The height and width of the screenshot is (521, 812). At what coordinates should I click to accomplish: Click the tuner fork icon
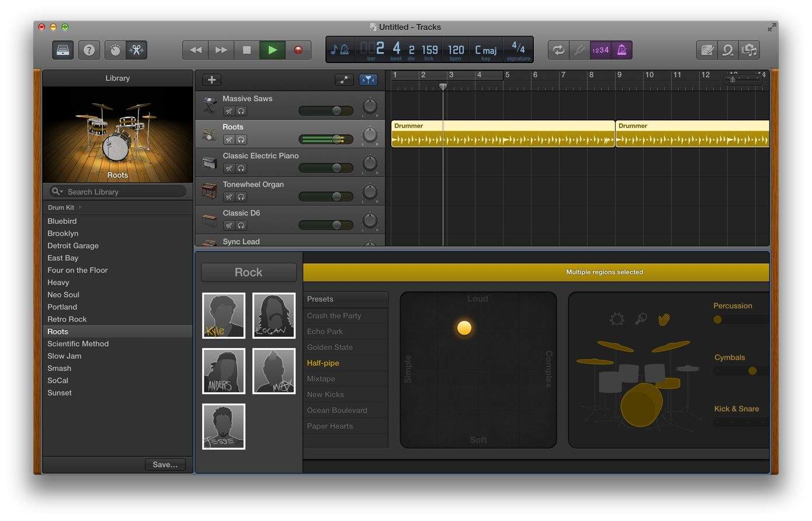pyautogui.click(x=579, y=50)
